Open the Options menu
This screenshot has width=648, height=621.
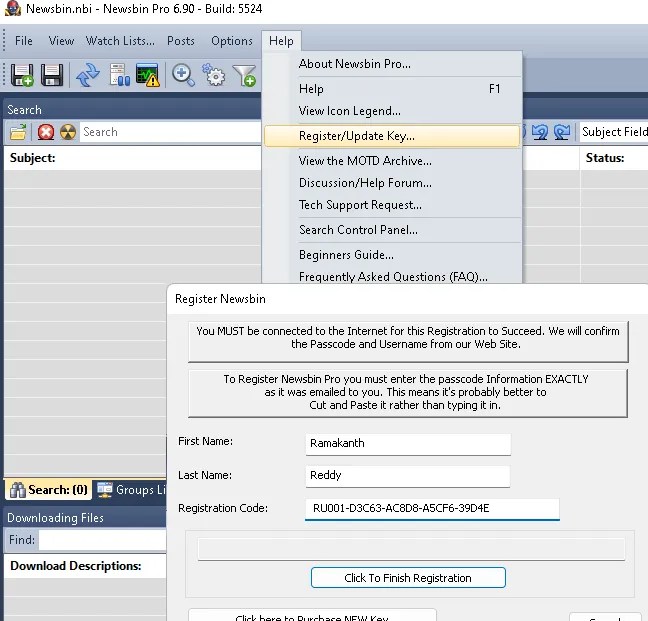pyautogui.click(x=232, y=41)
